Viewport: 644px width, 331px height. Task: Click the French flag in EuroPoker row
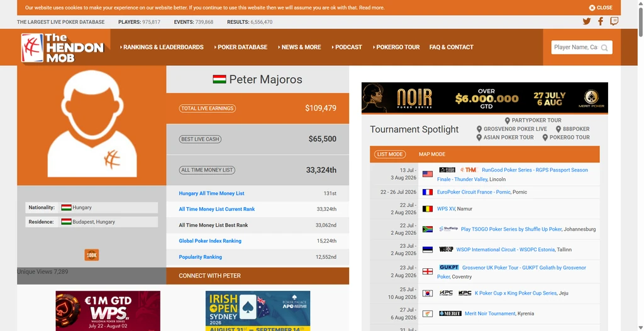(x=428, y=192)
